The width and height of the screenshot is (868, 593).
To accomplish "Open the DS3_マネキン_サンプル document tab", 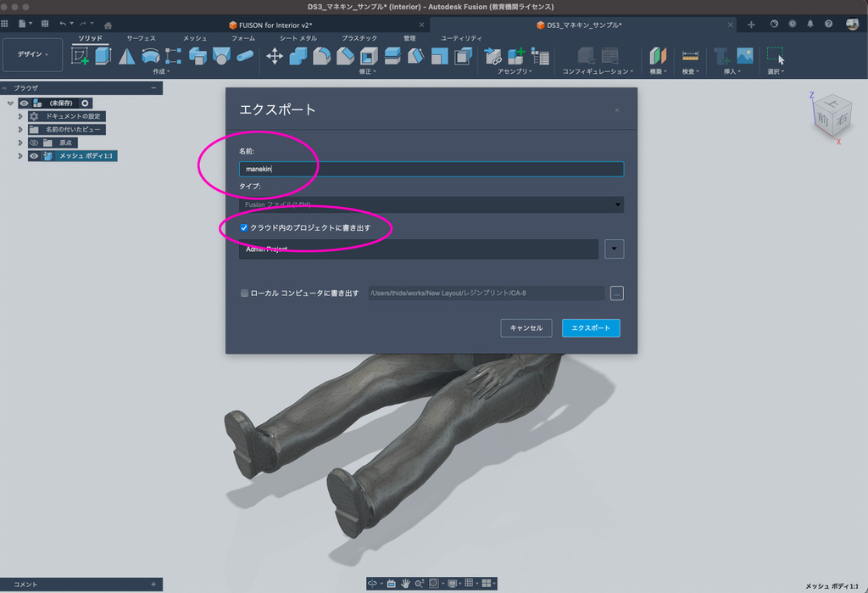I will pos(583,25).
